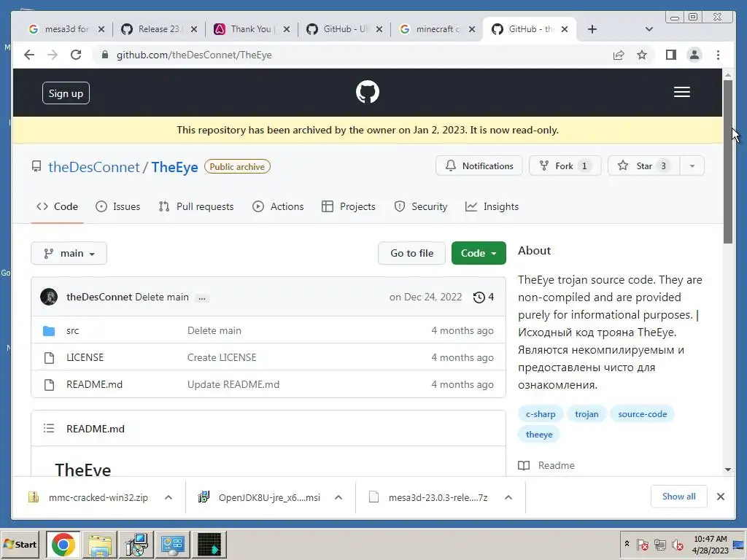The height and width of the screenshot is (560, 747).
Task: Expand mesa3d-23.0.3 7z download options
Action: tap(508, 497)
